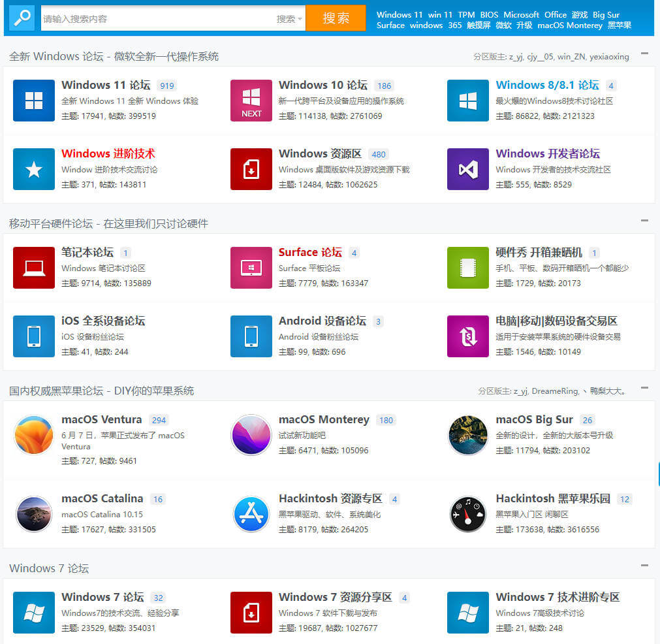Open moderator DreameRing profile link
The height and width of the screenshot is (644, 660).
(x=555, y=391)
